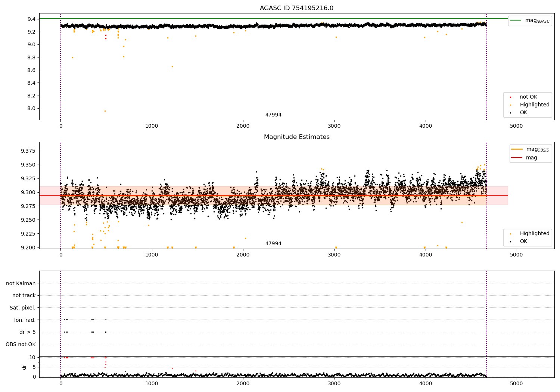Click the 'Magnitude Estimates' plot title
The image size is (560, 392).
(296, 137)
